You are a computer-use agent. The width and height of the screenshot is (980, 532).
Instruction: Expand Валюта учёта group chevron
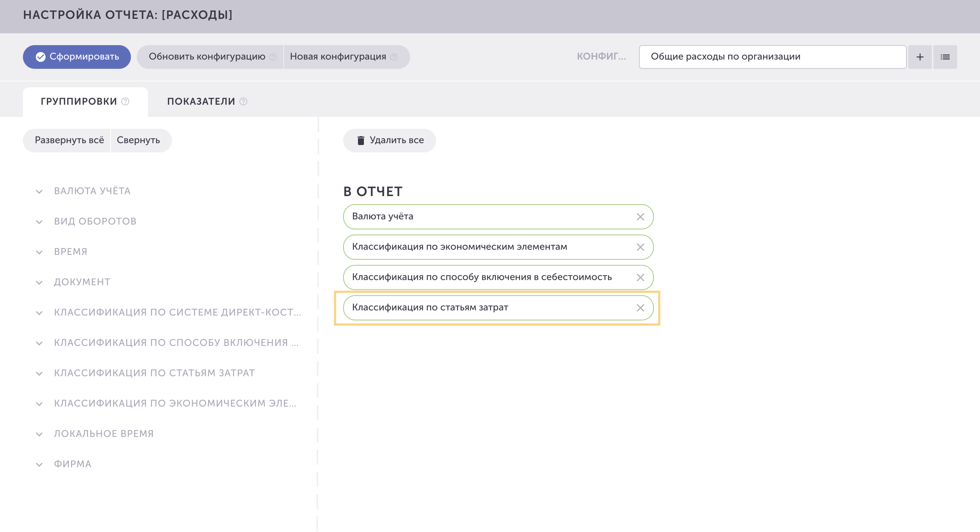(39, 191)
